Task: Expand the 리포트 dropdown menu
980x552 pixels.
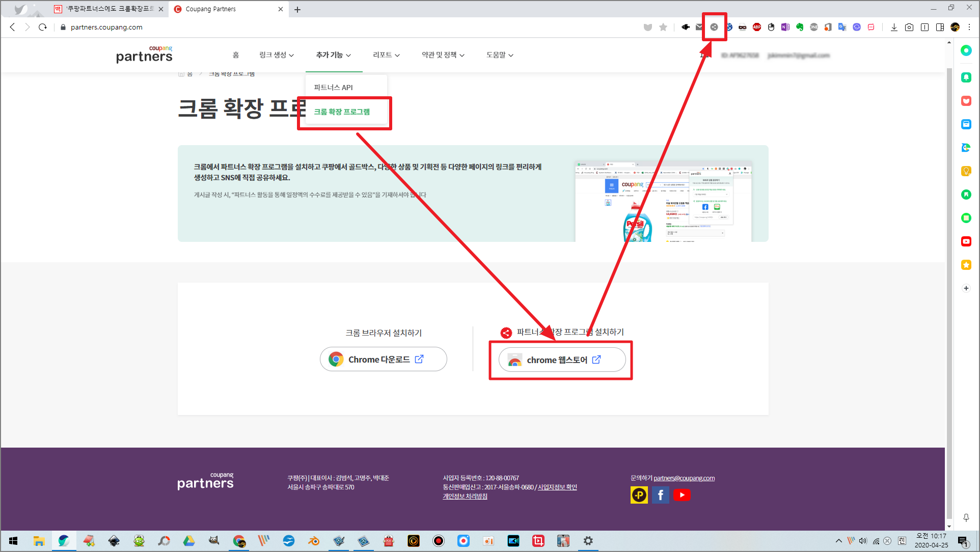Action: [386, 55]
